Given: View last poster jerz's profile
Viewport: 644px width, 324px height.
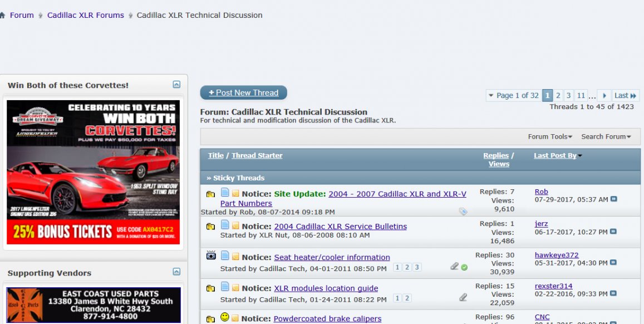Looking at the screenshot, I should point(542,224).
